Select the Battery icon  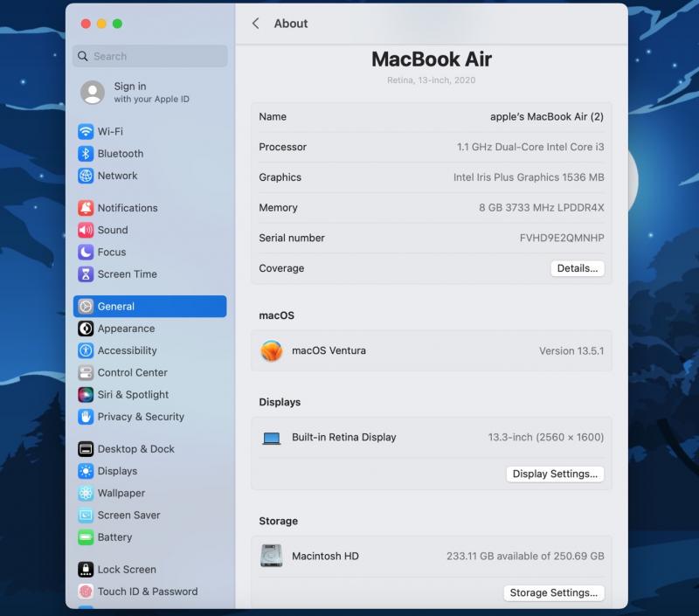click(86, 537)
